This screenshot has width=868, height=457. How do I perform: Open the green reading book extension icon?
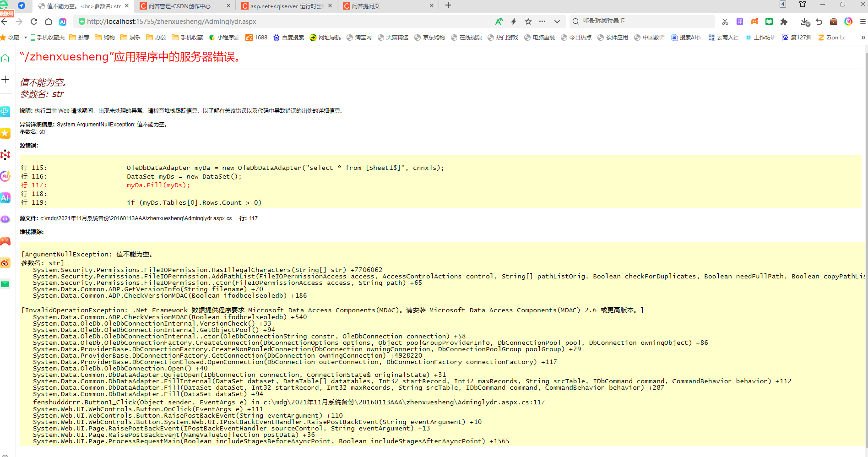coord(769,22)
